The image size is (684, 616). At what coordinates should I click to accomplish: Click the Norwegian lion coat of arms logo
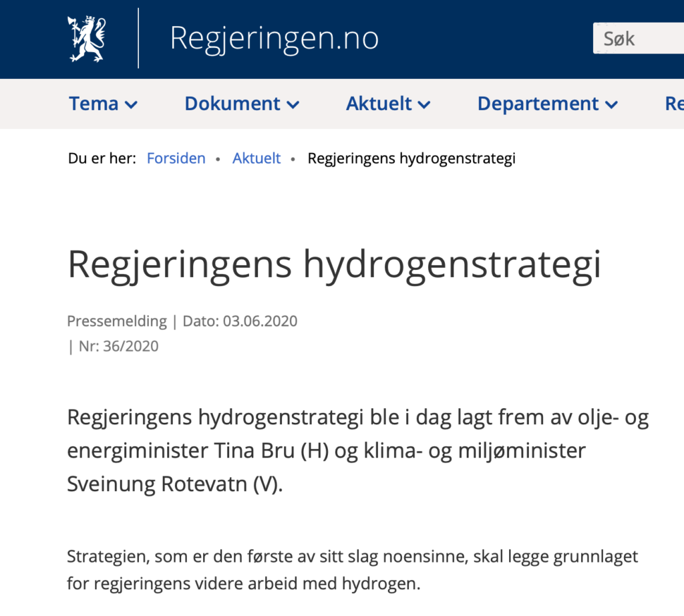[x=86, y=38]
